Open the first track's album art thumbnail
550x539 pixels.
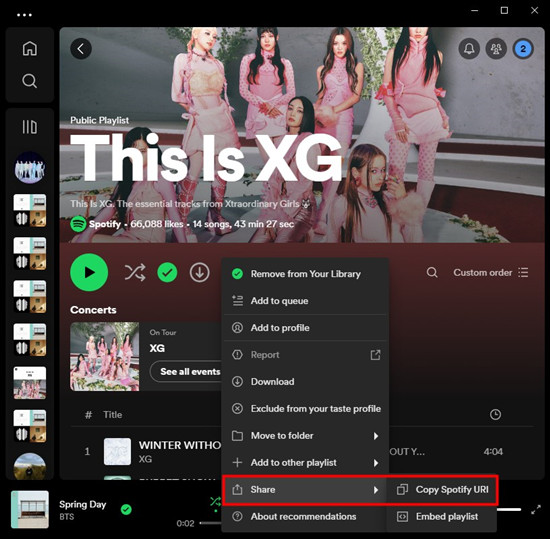click(118, 451)
